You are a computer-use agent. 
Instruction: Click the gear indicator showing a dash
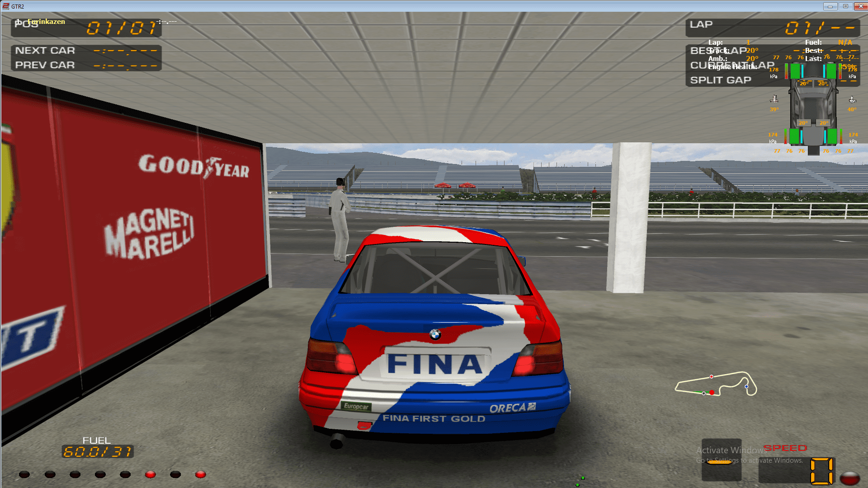tap(722, 460)
